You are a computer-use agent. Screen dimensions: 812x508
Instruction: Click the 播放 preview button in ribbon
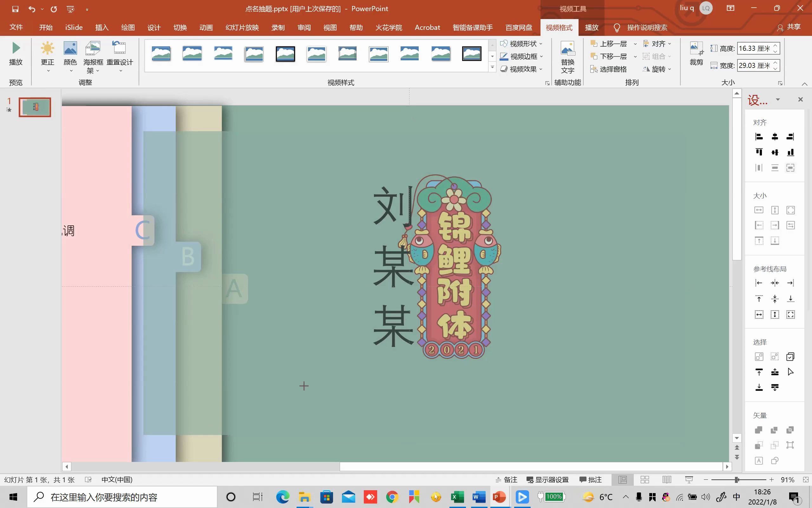[16, 54]
